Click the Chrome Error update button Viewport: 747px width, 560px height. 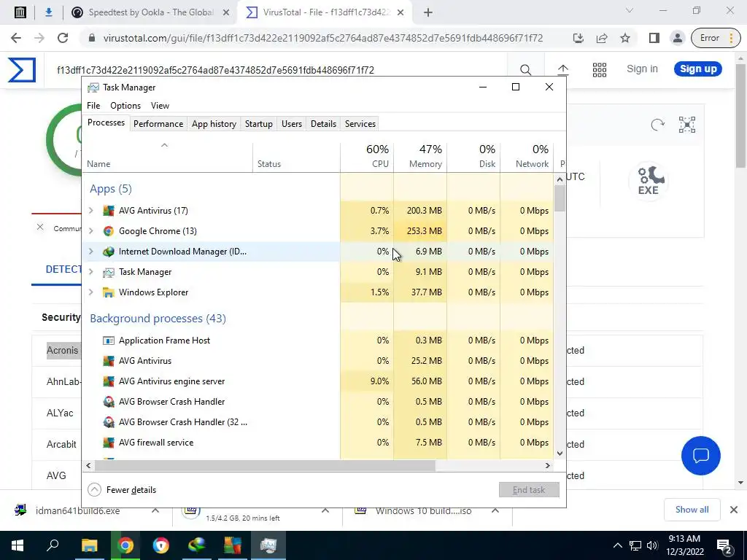716,38
